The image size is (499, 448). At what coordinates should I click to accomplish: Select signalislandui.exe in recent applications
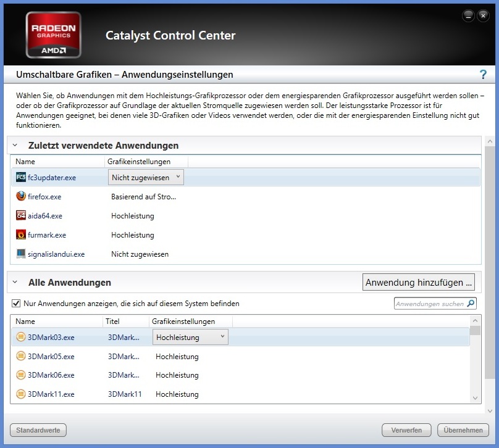[56, 254]
